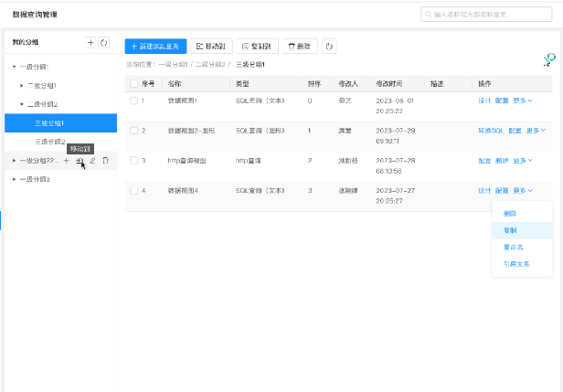
Task: Click the move-to icon on 一级分组22 row
Action: coord(80,161)
